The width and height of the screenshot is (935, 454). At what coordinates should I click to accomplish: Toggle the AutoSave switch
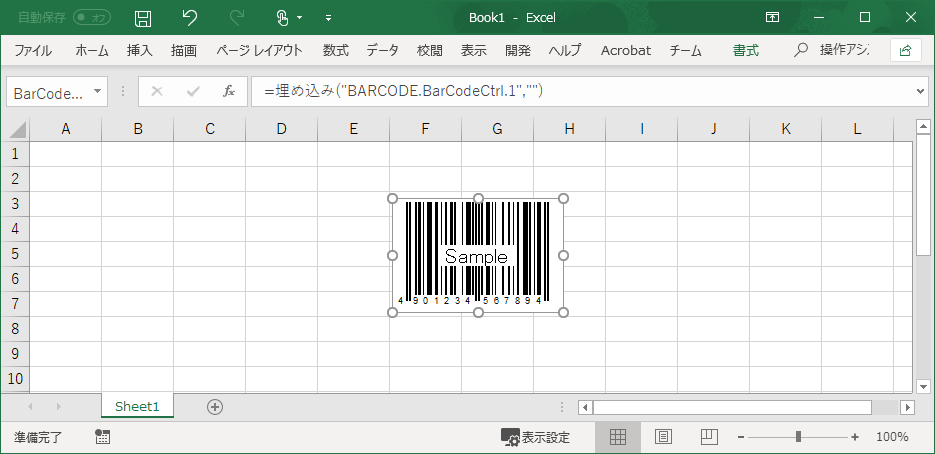click(91, 18)
